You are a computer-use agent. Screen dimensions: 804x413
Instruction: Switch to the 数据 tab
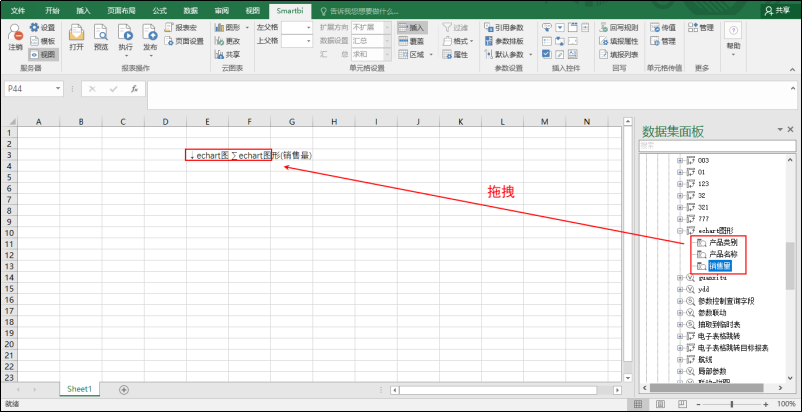tap(191, 10)
